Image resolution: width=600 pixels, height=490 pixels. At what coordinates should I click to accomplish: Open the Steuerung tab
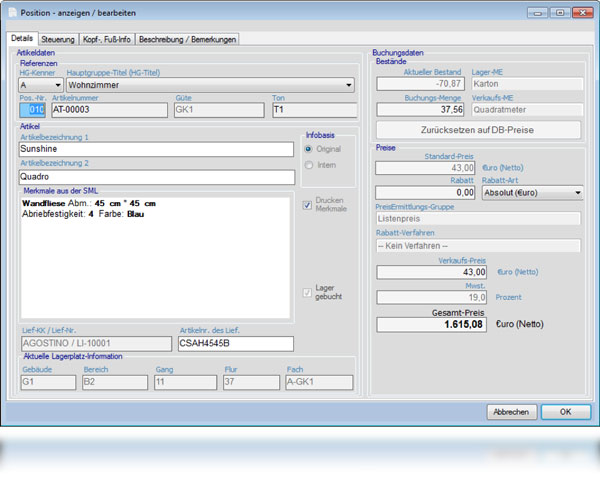coord(58,39)
